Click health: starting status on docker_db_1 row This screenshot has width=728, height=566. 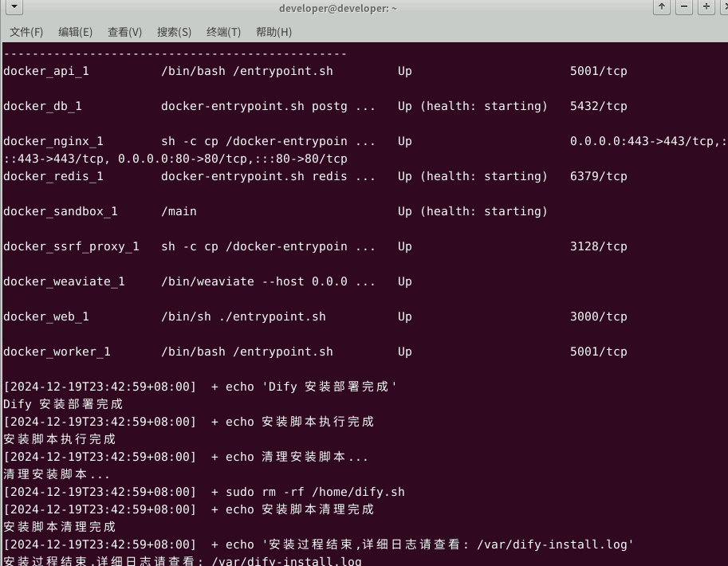483,106
